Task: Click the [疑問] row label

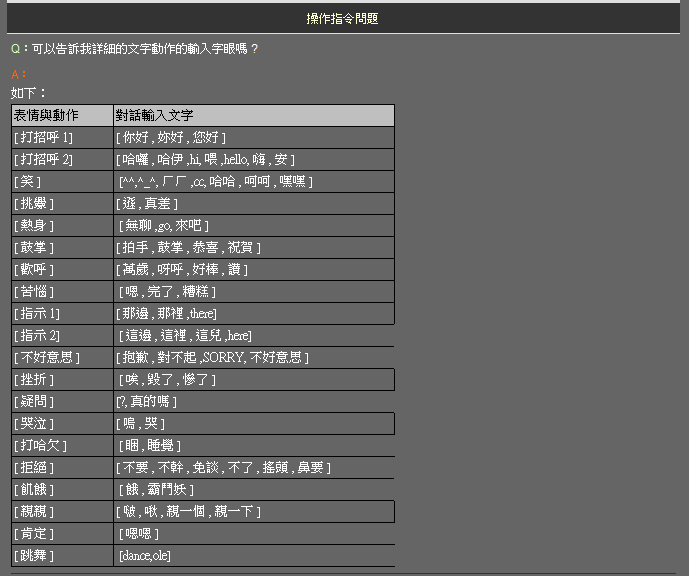Action: 62,402
